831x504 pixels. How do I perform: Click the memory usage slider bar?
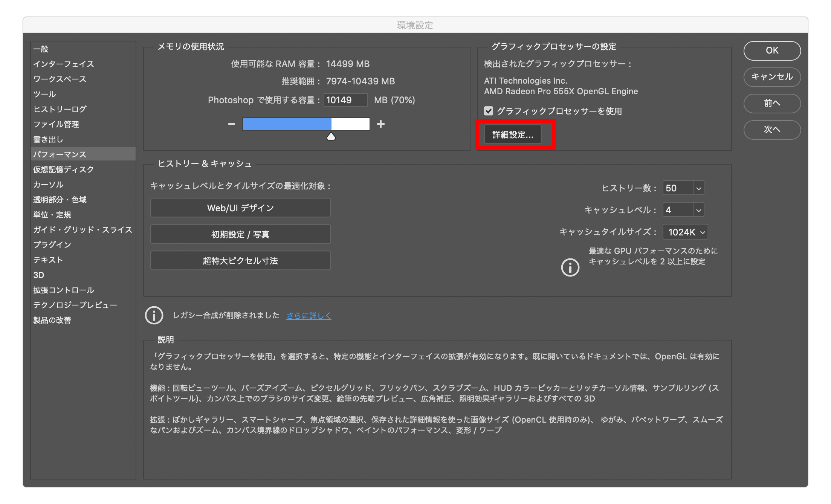(306, 124)
